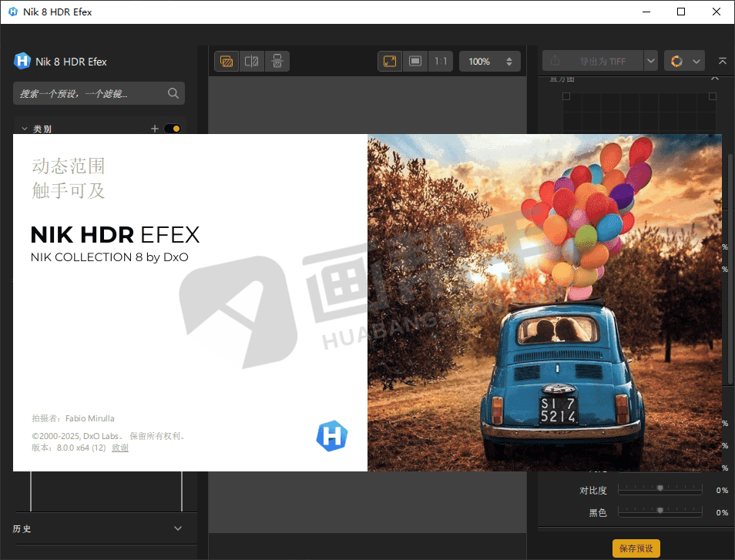735x560 pixels.
Task: Click the Nik 8 HDR Efex sidebar logo
Action: [x=22, y=61]
